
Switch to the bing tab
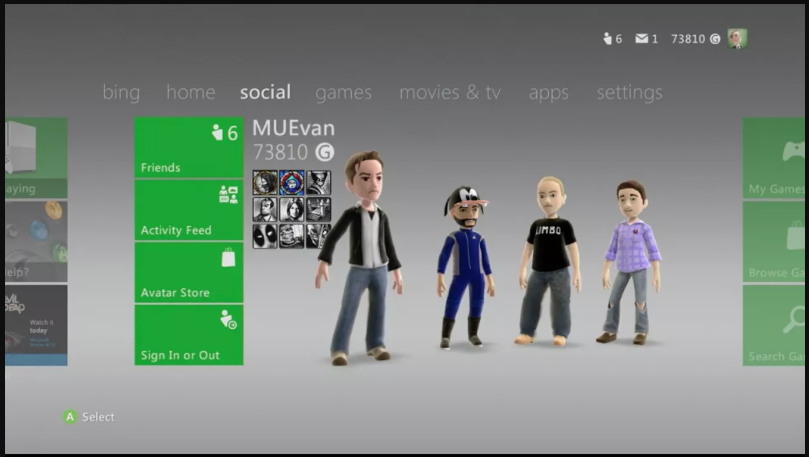[x=121, y=92]
